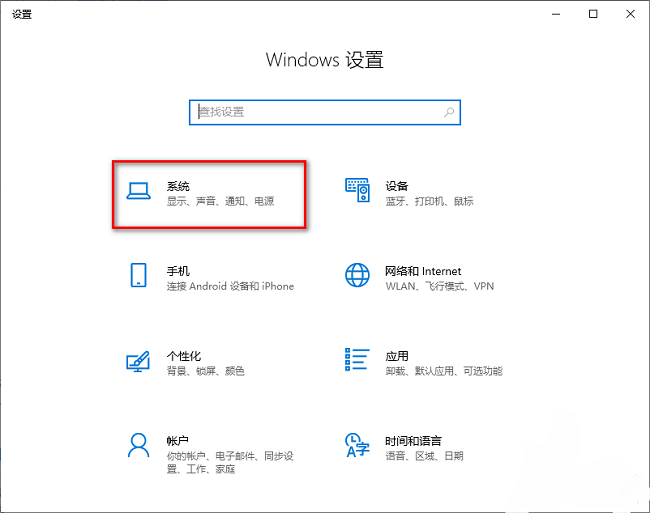Open the 手机 settings title
650x513 pixels.
tap(178, 271)
